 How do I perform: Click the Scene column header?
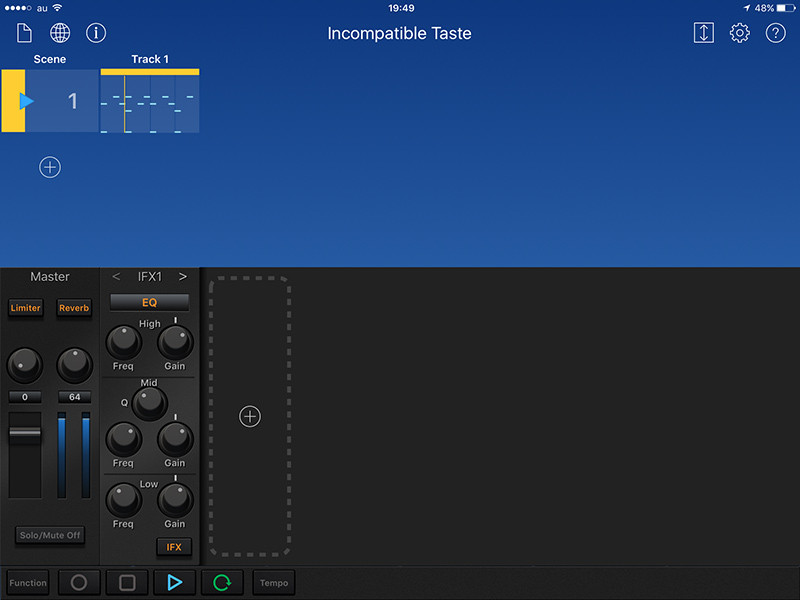pyautogui.click(x=49, y=59)
